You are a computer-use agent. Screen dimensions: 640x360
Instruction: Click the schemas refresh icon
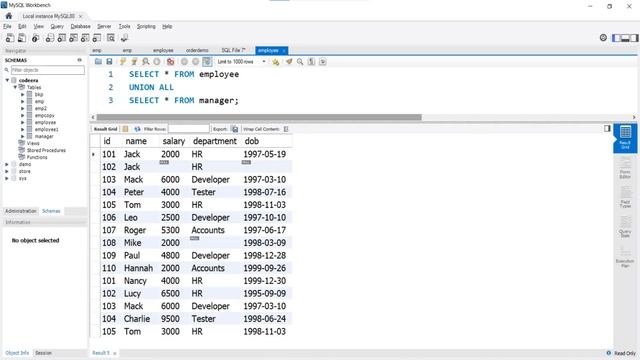pos(80,60)
